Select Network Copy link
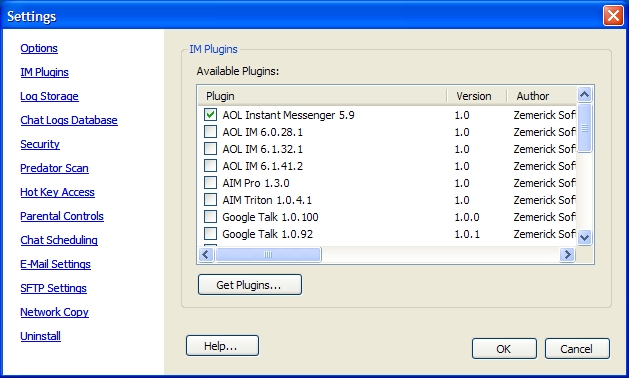This screenshot has width=629, height=378. pyautogui.click(x=55, y=312)
